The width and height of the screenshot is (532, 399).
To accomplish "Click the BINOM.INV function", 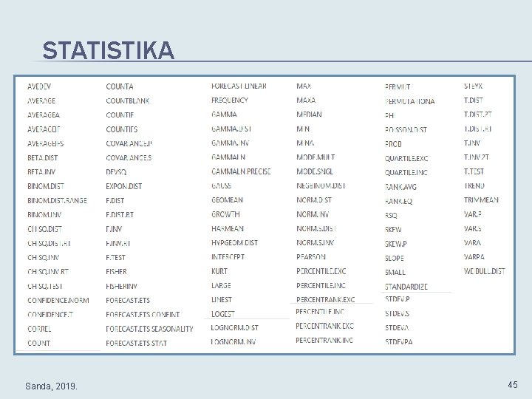I will point(44,215).
